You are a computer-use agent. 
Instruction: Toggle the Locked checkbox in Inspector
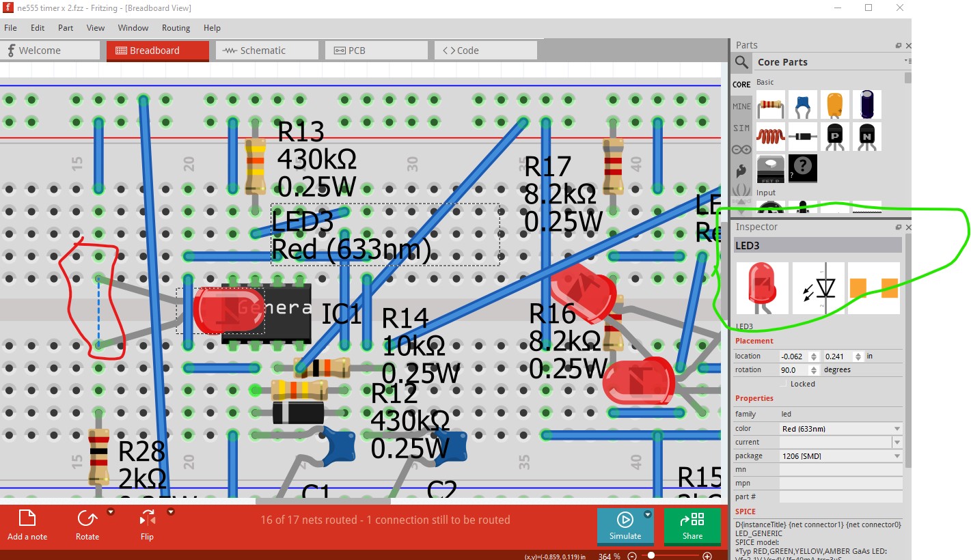[x=783, y=384]
